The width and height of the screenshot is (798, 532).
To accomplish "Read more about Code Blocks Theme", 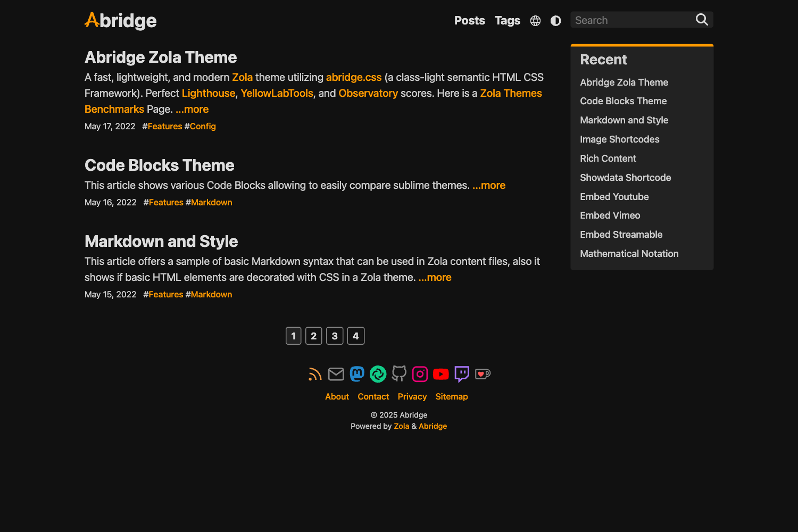I will 488,185.
